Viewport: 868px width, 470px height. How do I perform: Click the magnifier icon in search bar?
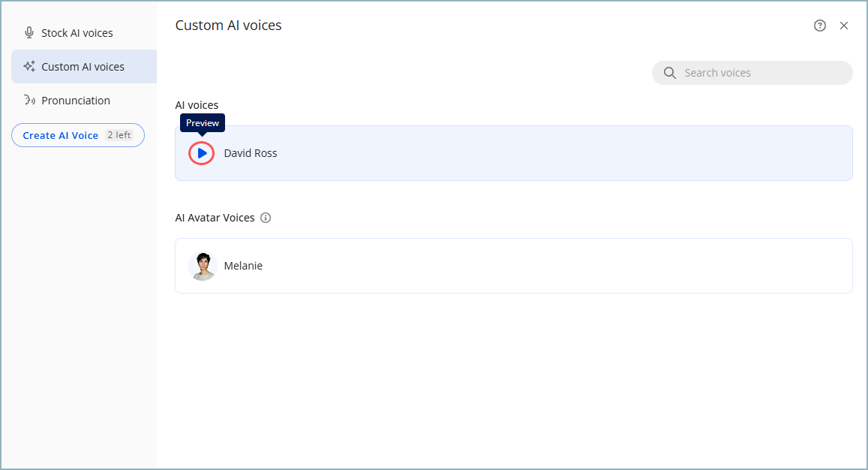point(670,73)
